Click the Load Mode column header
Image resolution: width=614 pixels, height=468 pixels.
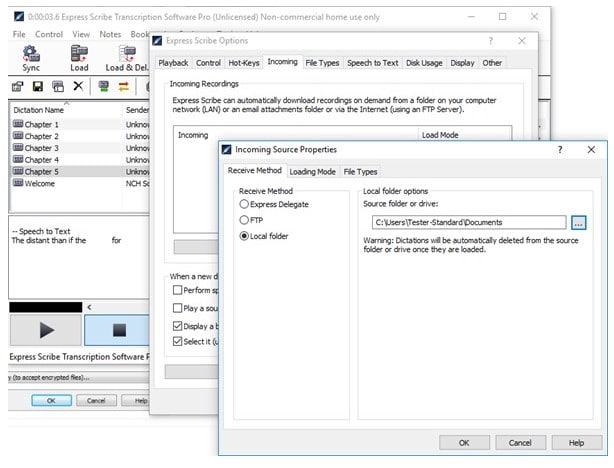click(x=465, y=135)
